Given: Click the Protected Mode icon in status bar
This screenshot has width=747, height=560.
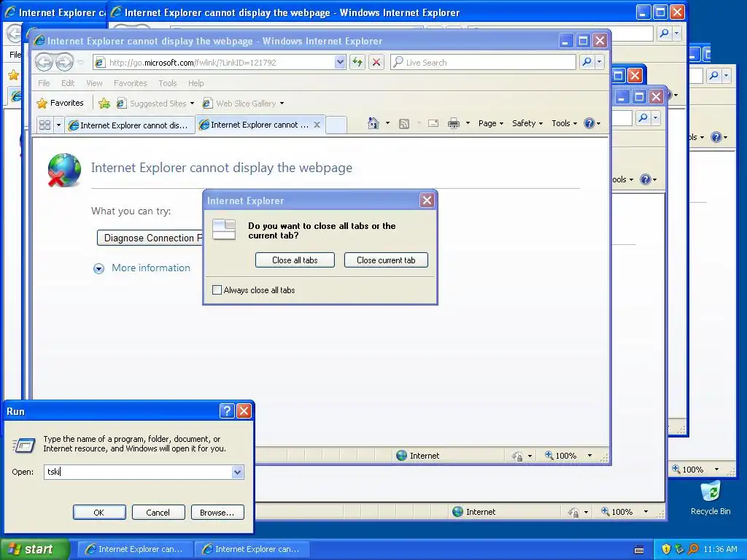Looking at the screenshot, I should [517, 456].
